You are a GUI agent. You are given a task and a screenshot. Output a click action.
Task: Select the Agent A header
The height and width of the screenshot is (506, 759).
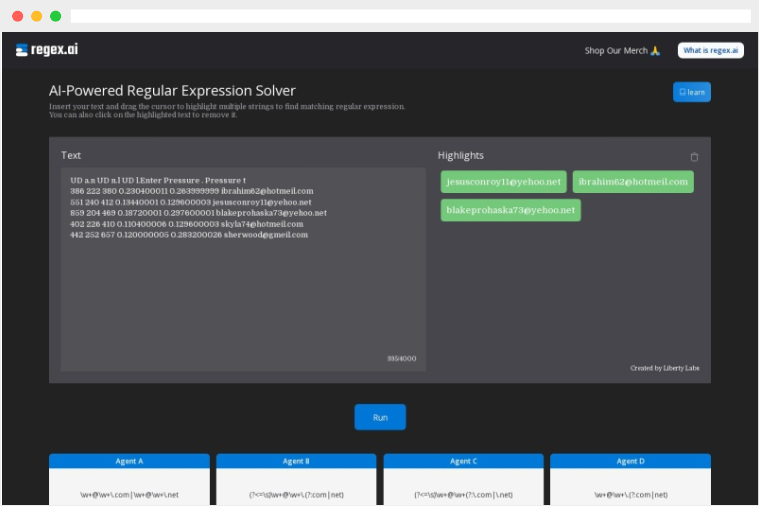click(x=129, y=461)
